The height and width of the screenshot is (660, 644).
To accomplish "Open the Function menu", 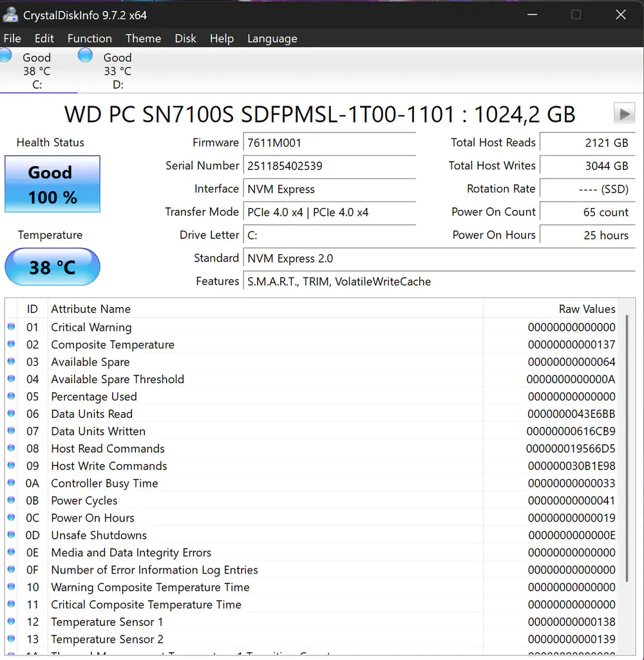I will pyautogui.click(x=90, y=39).
